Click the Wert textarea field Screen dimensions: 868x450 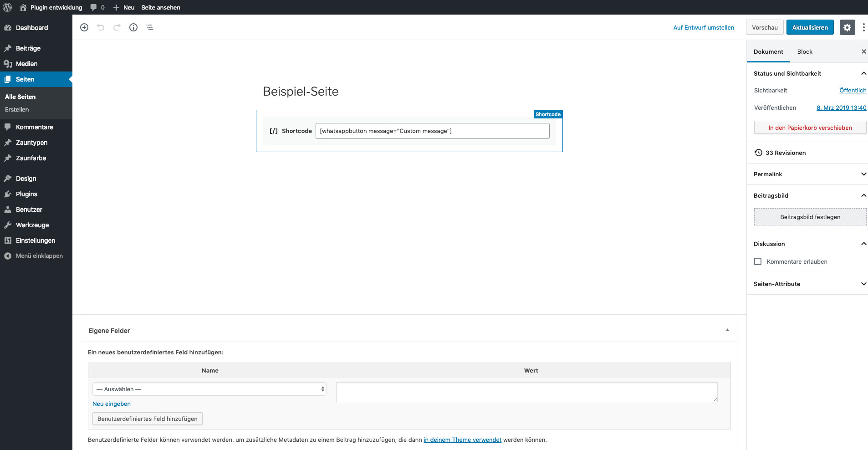pos(527,392)
